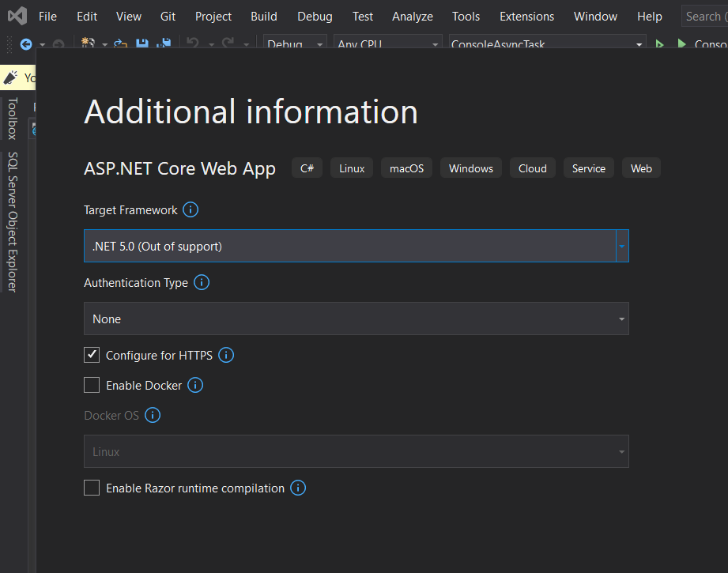
Task: Open the Toolbox side tab
Action: (13, 119)
